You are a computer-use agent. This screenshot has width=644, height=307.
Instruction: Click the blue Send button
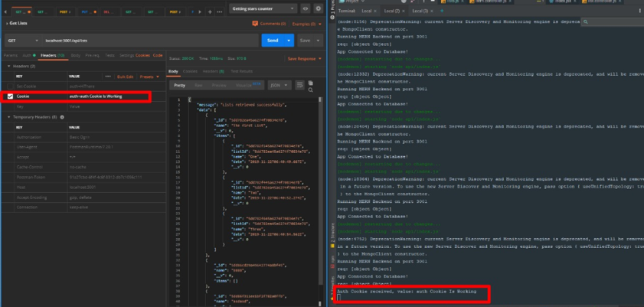[273, 41]
